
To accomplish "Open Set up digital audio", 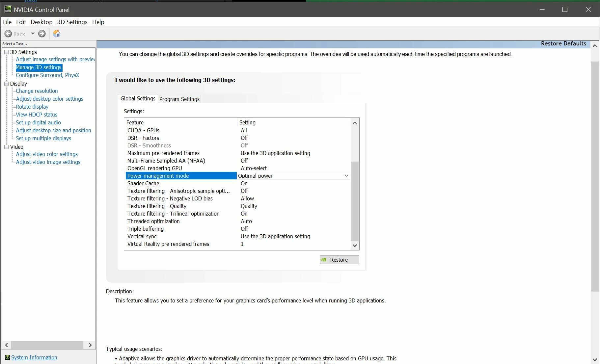I will pyautogui.click(x=38, y=122).
